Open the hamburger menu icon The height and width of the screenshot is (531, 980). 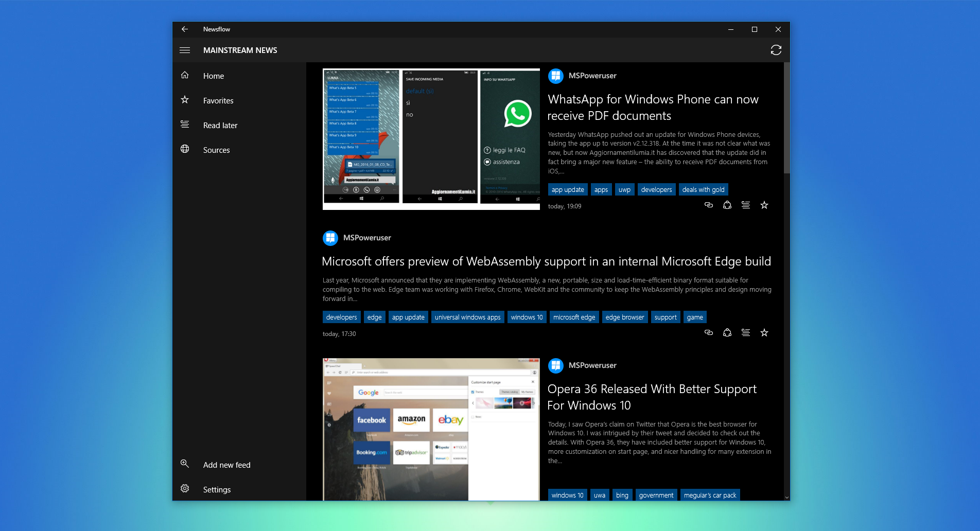click(185, 50)
